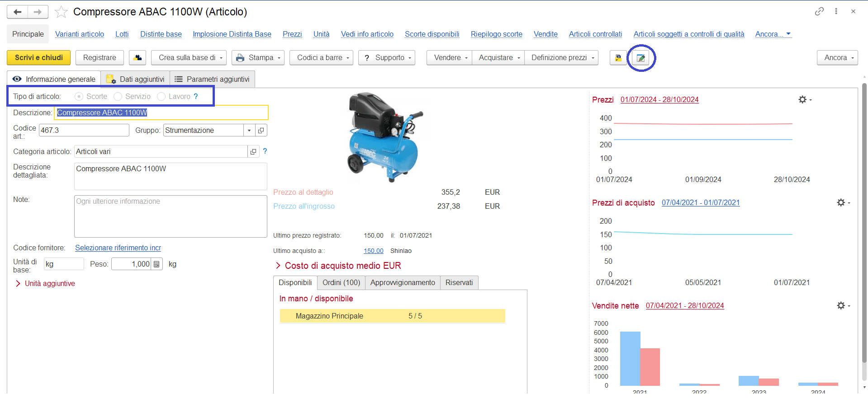This screenshot has width=868, height=398.
Task: Click Scrivi e chiudi button
Action: click(x=39, y=58)
